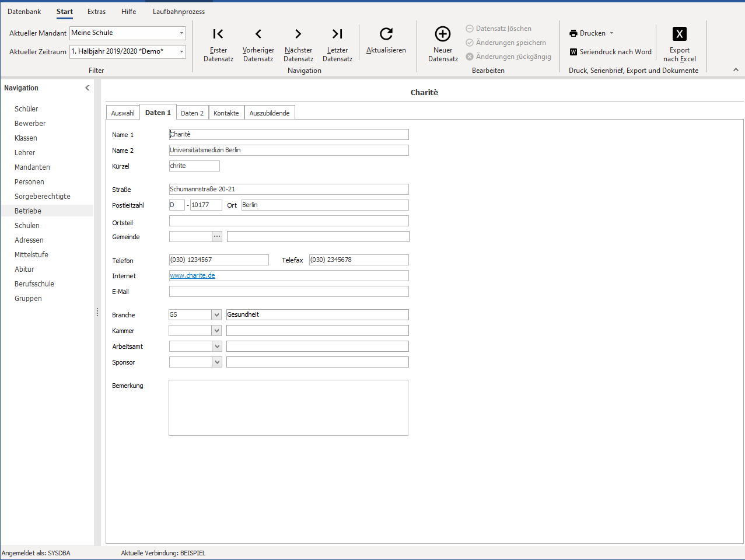
Task: Select Schüler in navigation list
Action: click(26, 109)
